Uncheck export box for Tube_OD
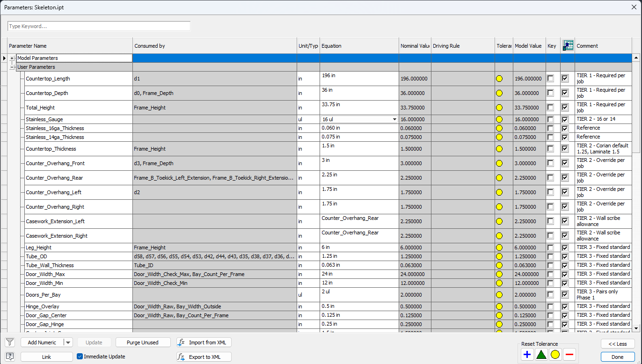 coord(565,256)
